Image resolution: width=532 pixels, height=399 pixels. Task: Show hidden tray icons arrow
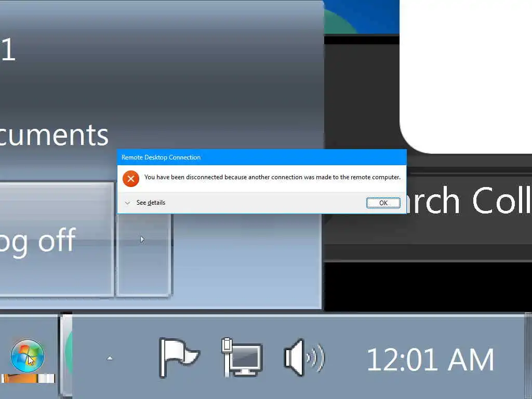pyautogui.click(x=110, y=358)
